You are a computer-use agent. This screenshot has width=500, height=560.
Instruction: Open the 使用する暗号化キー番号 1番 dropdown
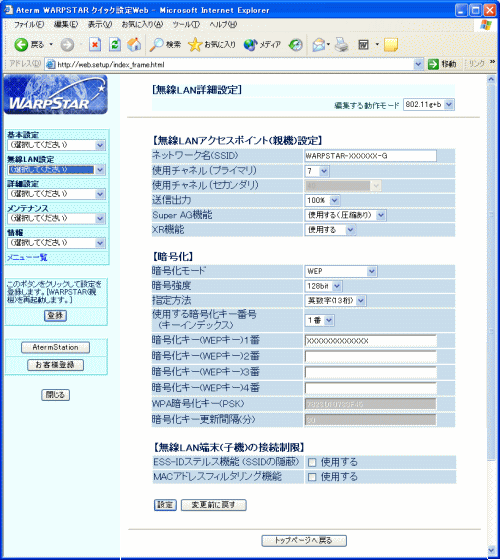[319, 320]
